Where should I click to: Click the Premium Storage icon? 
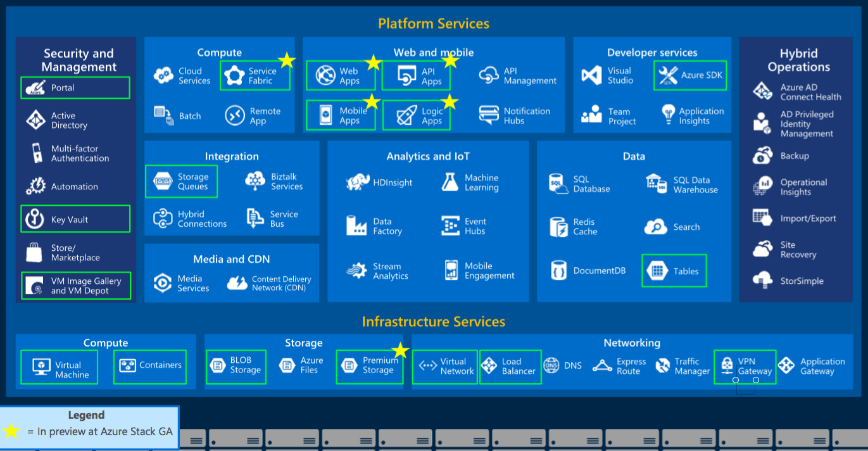point(349,365)
